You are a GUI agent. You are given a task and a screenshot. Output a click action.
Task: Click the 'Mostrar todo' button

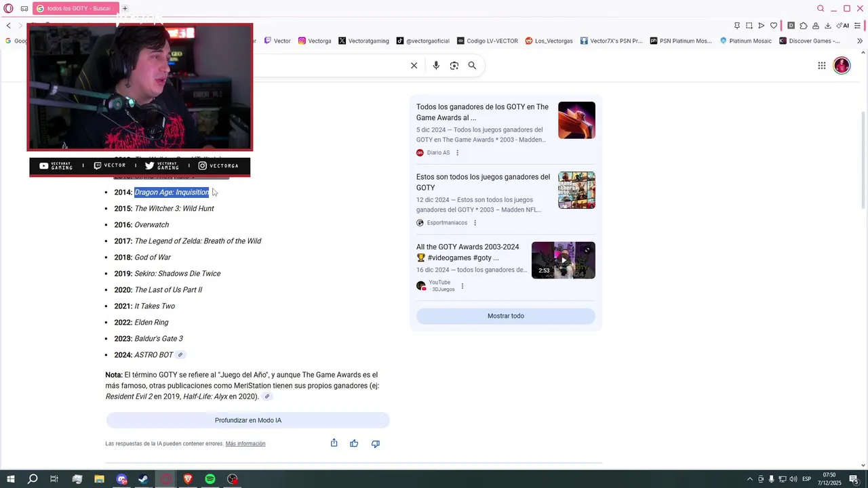click(x=506, y=316)
